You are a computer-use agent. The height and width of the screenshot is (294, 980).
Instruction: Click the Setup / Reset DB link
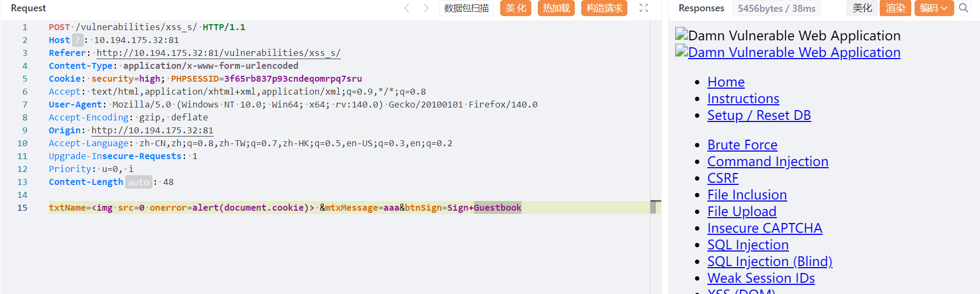coord(758,116)
